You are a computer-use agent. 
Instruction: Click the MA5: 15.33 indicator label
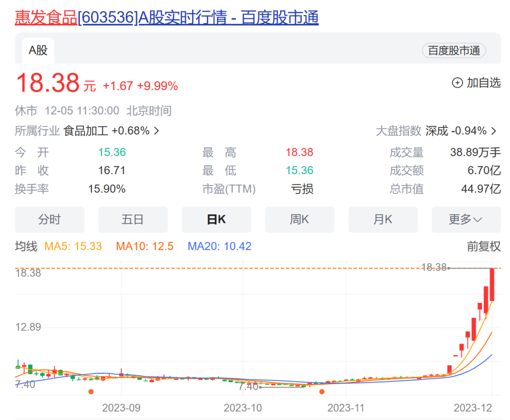pos(73,246)
